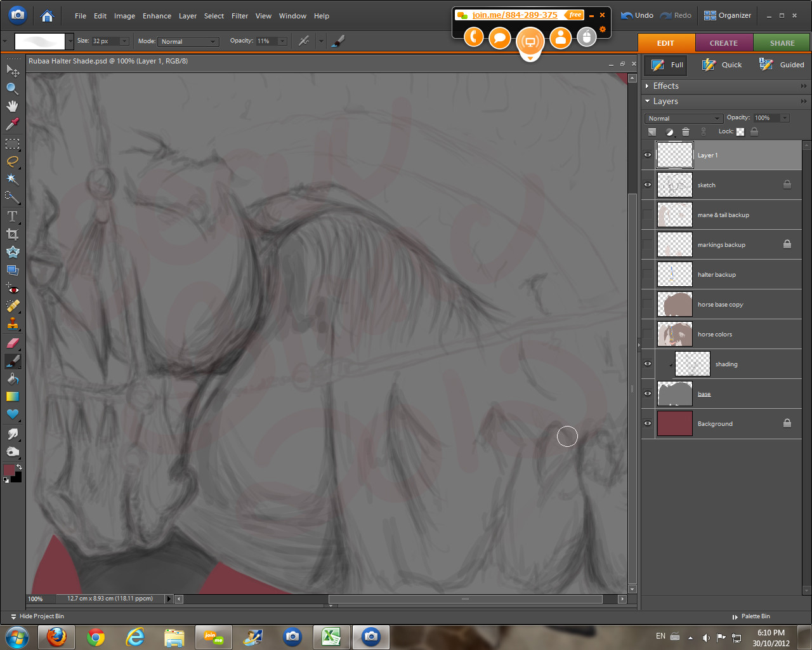Hide the base layer eye icon
The width and height of the screenshot is (812, 650).
pos(648,394)
